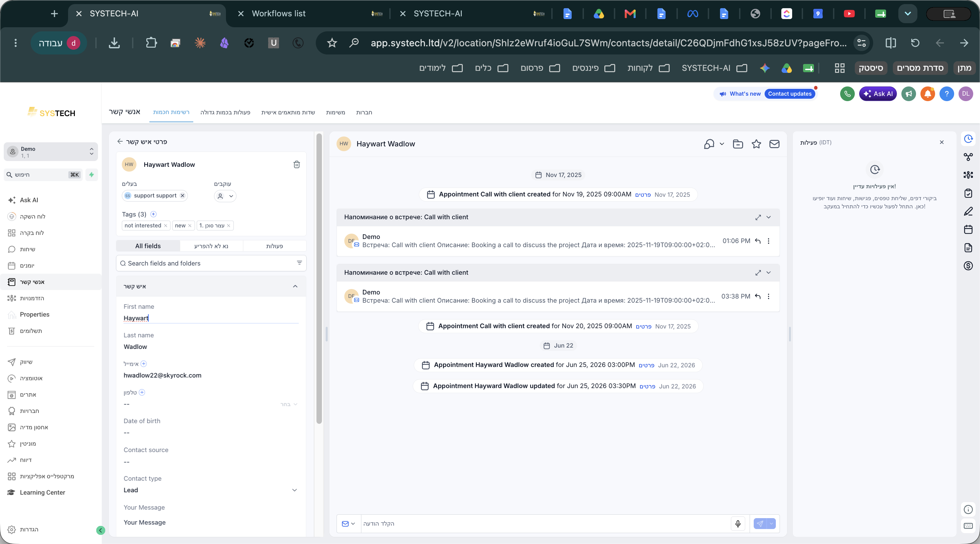Open payments dollar icon in right rail
Screen dimensions: 980x544
point(968,266)
